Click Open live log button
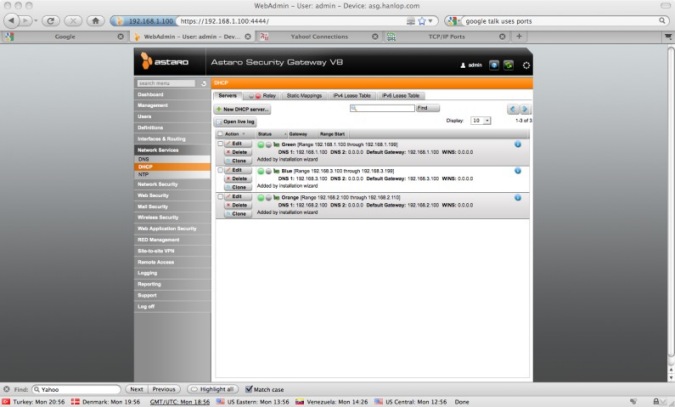The image size is (675, 407). click(236, 120)
